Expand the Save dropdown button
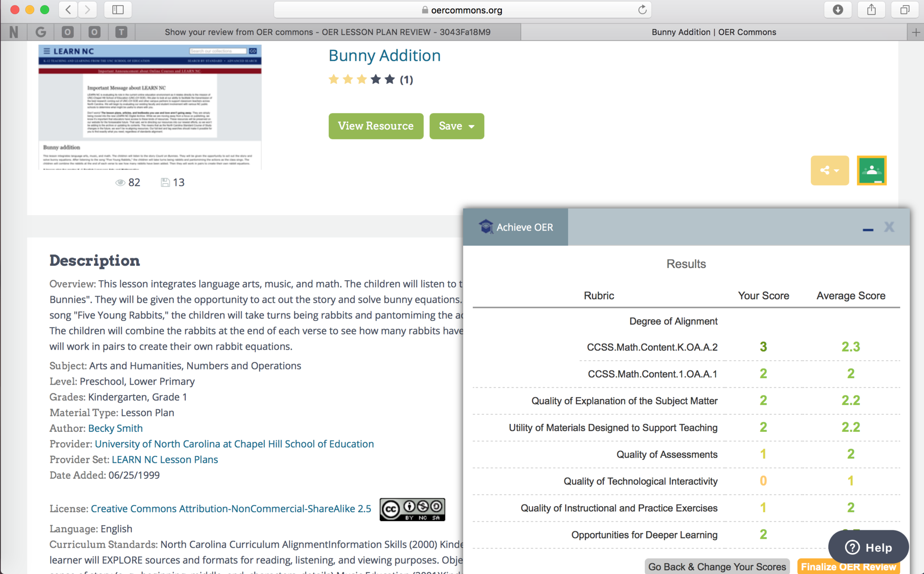The width and height of the screenshot is (924, 574). 457,126
